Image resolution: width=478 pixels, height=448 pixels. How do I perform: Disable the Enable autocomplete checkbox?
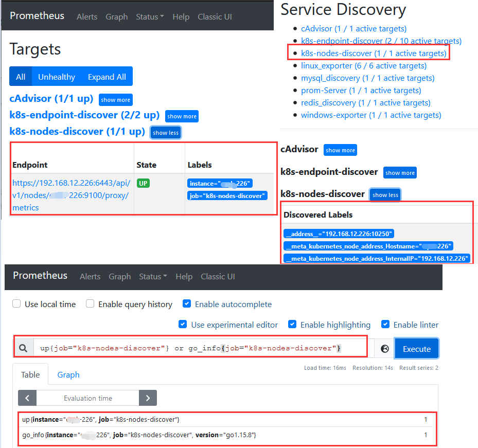pos(187,303)
